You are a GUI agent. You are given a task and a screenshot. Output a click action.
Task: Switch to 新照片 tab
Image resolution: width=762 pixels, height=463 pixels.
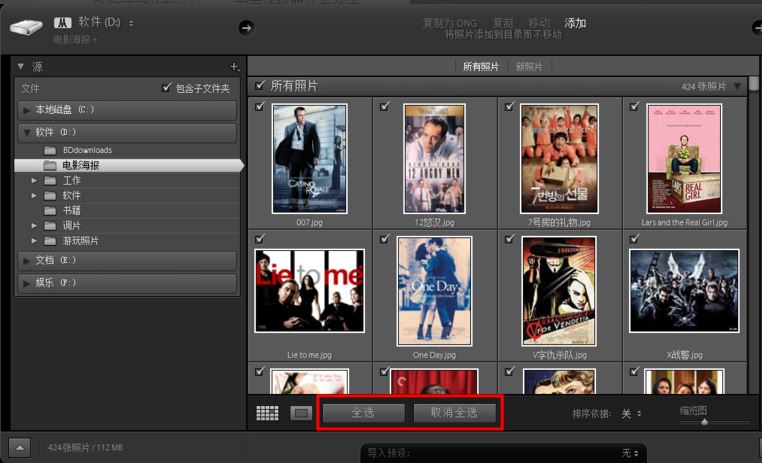[529, 67]
